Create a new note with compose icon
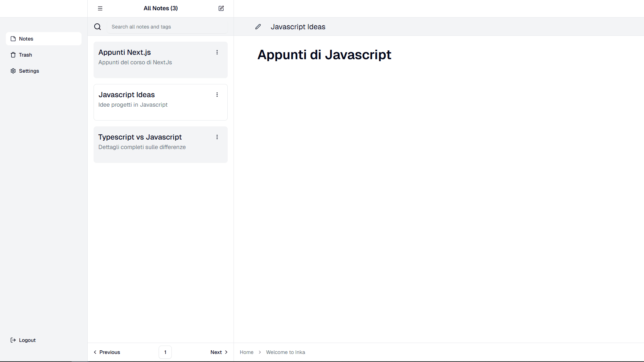The image size is (644, 362). tap(221, 8)
